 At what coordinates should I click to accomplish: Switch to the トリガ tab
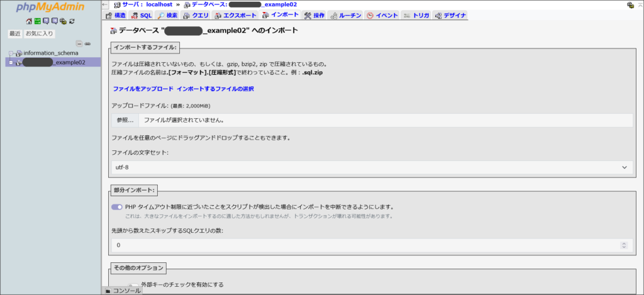coord(416,16)
